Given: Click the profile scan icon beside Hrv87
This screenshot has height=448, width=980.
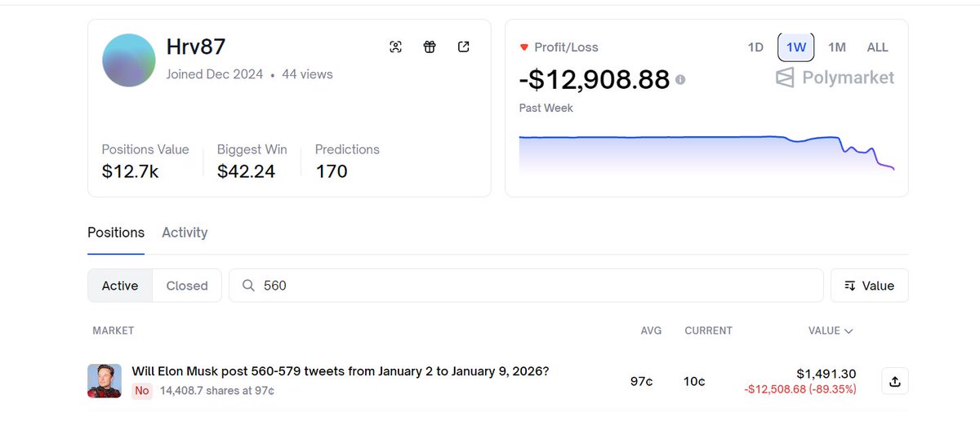Looking at the screenshot, I should (x=396, y=47).
